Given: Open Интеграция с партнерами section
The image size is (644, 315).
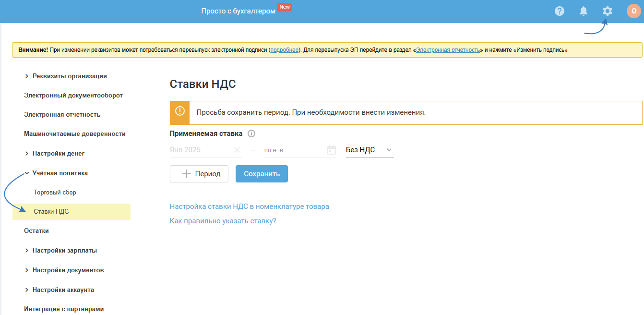Looking at the screenshot, I should click(64, 309).
